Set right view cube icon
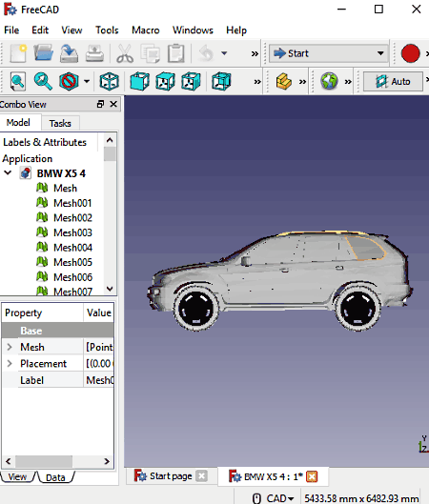Image resolution: width=429 pixels, height=504 pixels. click(191, 81)
